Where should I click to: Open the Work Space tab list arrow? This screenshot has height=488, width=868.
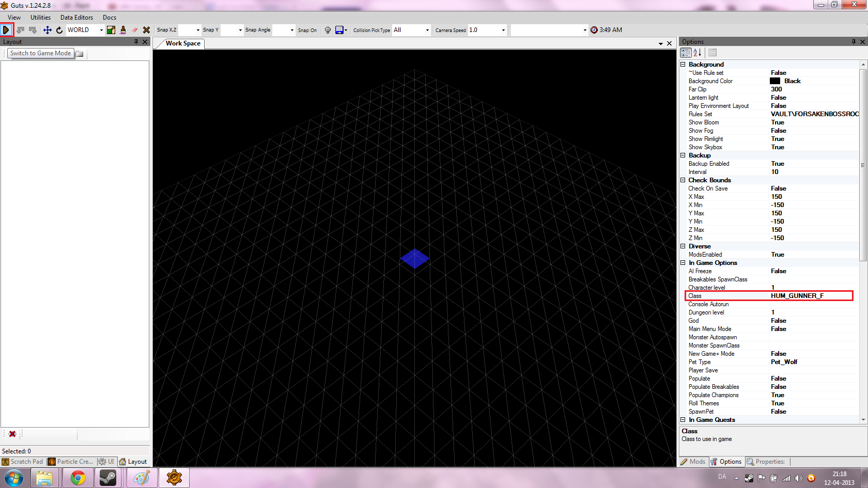661,44
